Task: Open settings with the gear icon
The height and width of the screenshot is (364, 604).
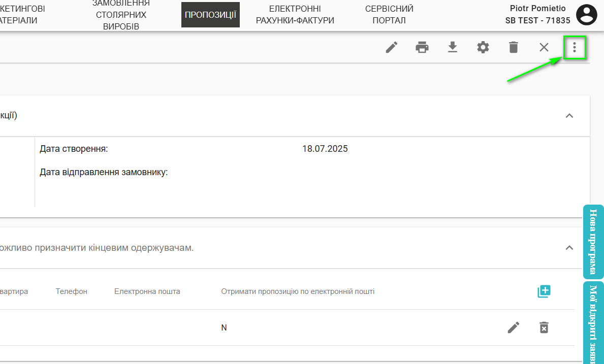Action: [x=483, y=47]
